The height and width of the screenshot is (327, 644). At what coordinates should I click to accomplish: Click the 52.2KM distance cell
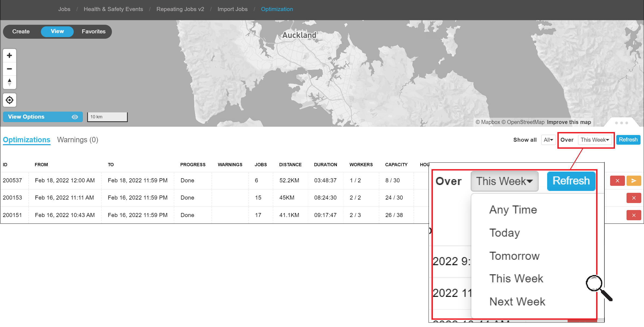289,180
